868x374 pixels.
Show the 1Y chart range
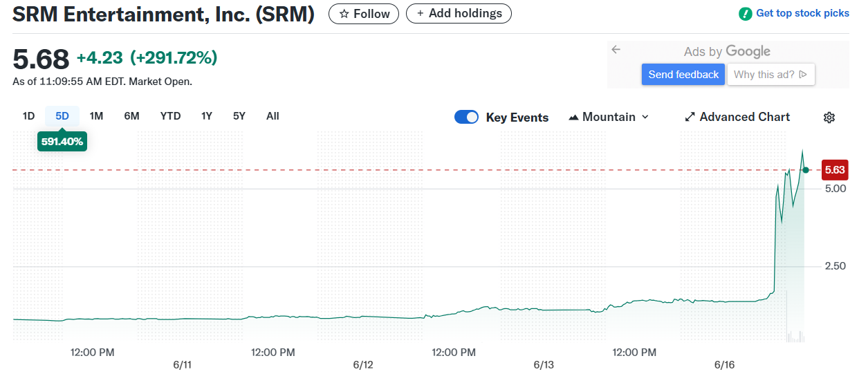pyautogui.click(x=207, y=116)
